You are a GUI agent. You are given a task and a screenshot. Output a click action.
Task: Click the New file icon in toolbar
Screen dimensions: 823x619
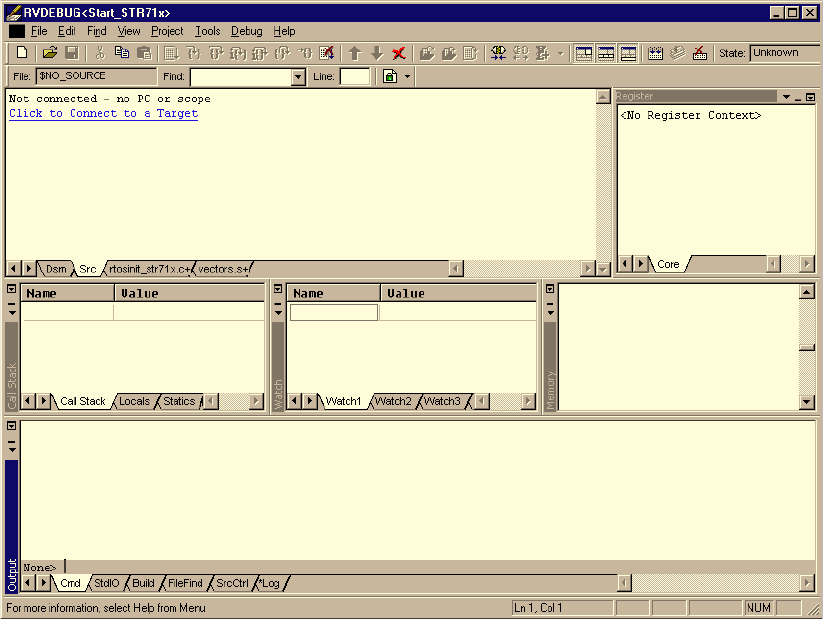tap(22, 53)
